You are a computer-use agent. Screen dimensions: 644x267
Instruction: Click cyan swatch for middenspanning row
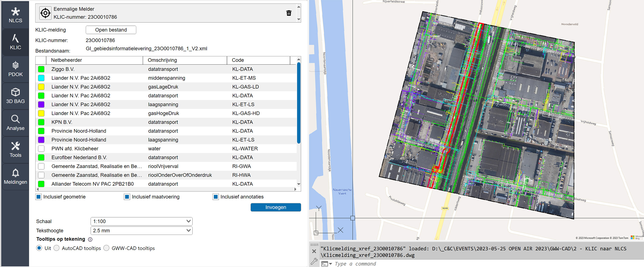[41, 78]
